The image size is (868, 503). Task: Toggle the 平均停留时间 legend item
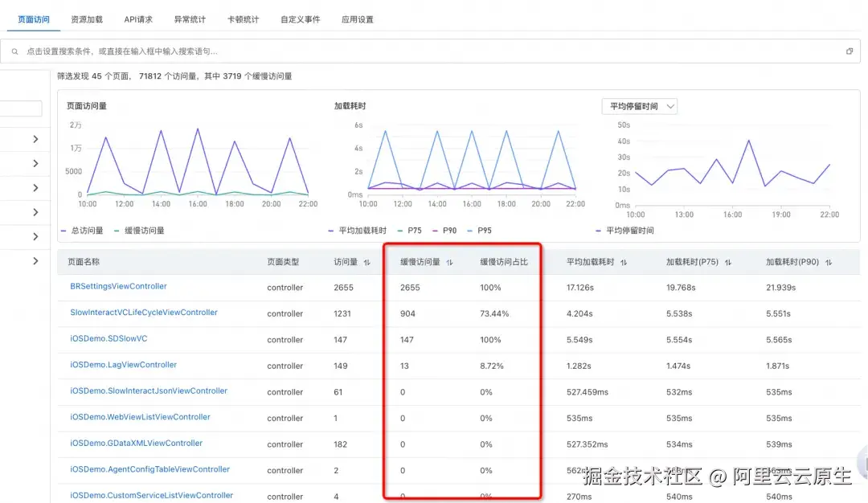point(624,230)
